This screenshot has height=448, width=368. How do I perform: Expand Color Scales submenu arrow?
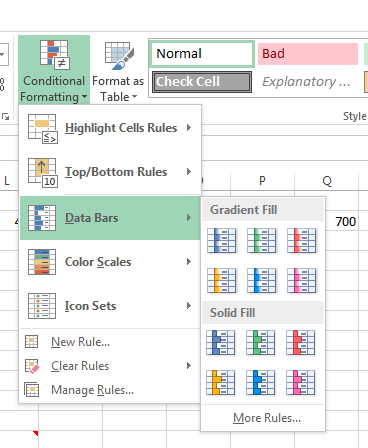(189, 261)
